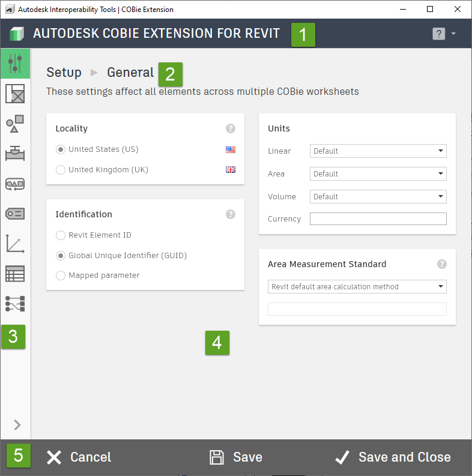472x476 pixels.
Task: Open the area calculation method dropdown
Action: tap(357, 286)
